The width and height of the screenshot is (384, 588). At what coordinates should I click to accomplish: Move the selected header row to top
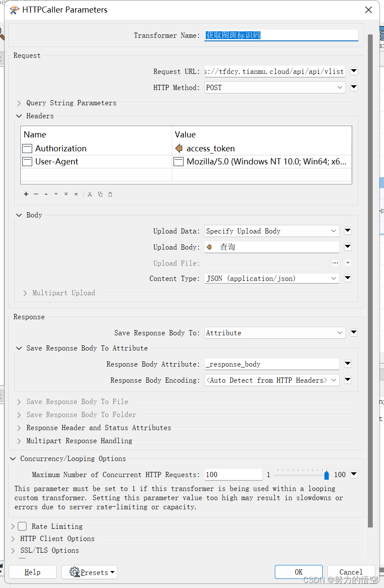(x=66, y=194)
